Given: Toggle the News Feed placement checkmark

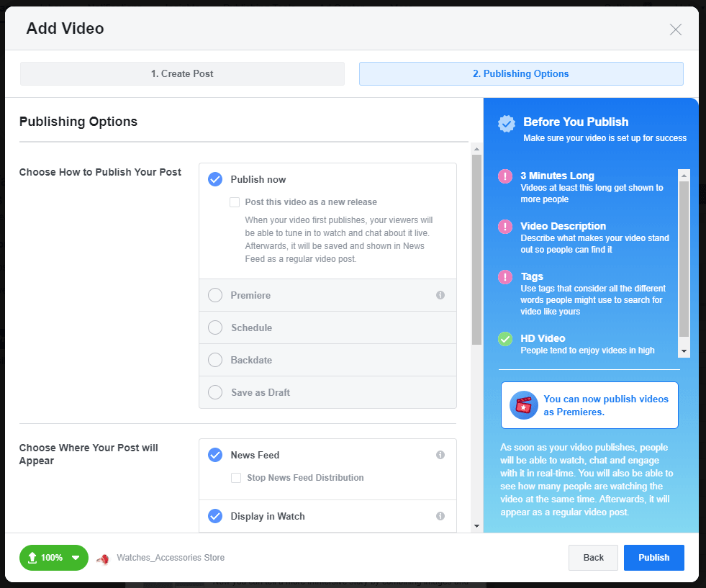Looking at the screenshot, I should point(215,455).
